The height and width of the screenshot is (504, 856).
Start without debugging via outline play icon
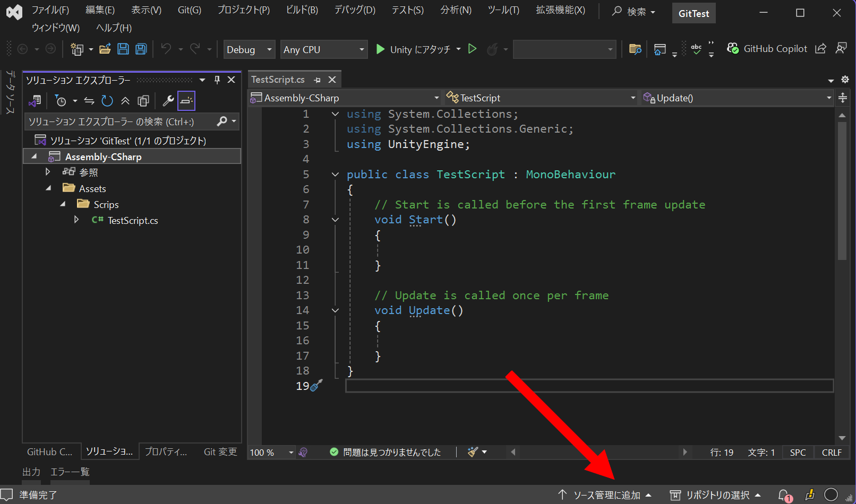[x=472, y=49]
